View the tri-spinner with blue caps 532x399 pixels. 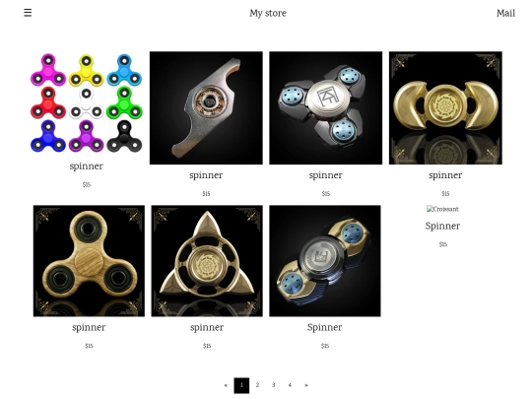coord(326,108)
